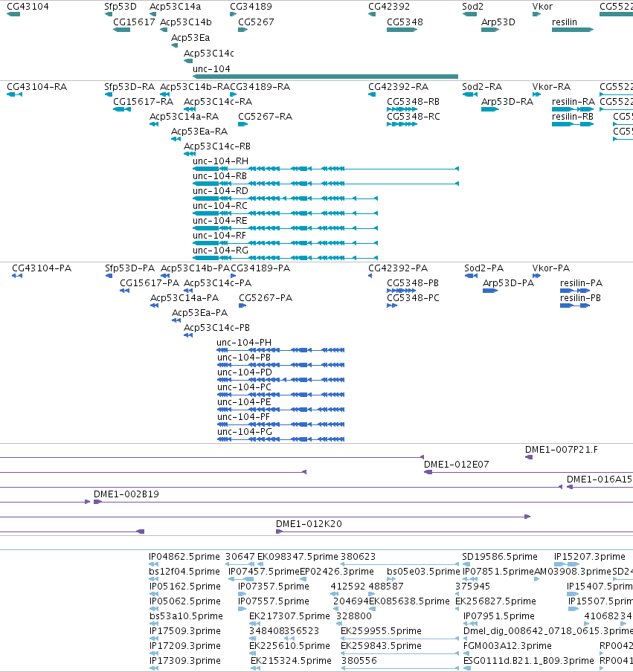The height and width of the screenshot is (672, 633).
Task: Click the unc-104-PE protein label
Action: pyautogui.click(x=244, y=402)
